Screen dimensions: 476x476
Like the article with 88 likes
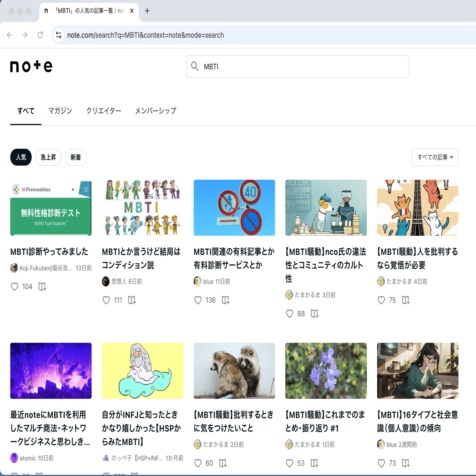pos(290,313)
